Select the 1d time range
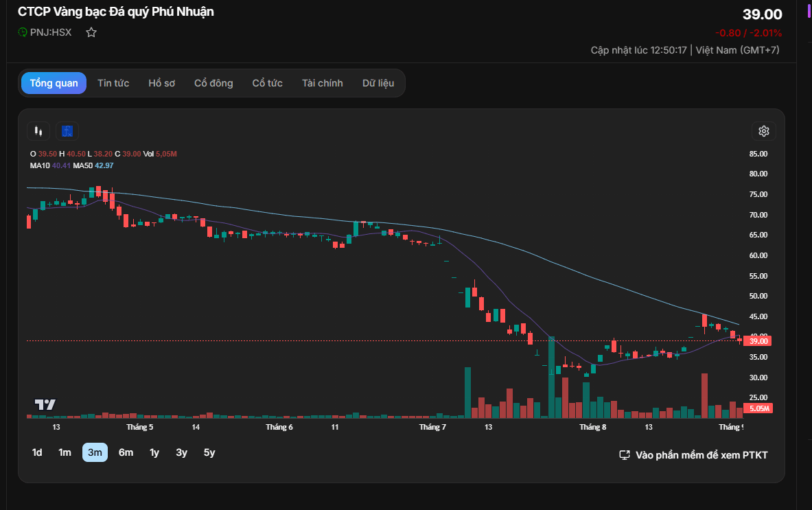 click(x=37, y=452)
